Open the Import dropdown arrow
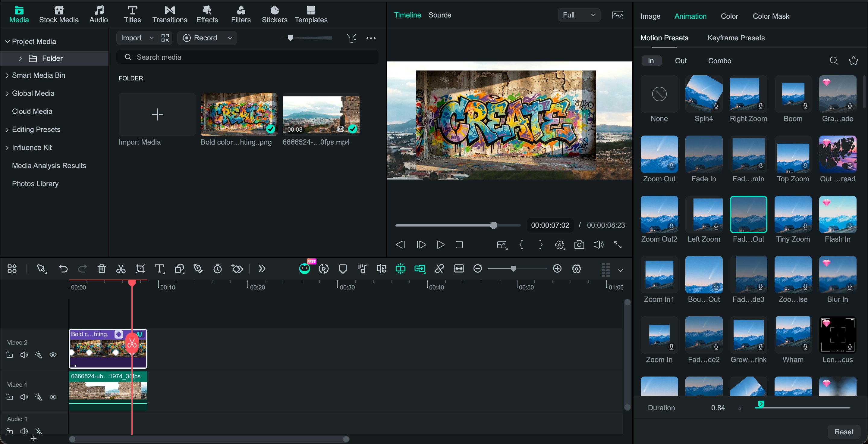Screen dimensions: 868x444 (151, 38)
